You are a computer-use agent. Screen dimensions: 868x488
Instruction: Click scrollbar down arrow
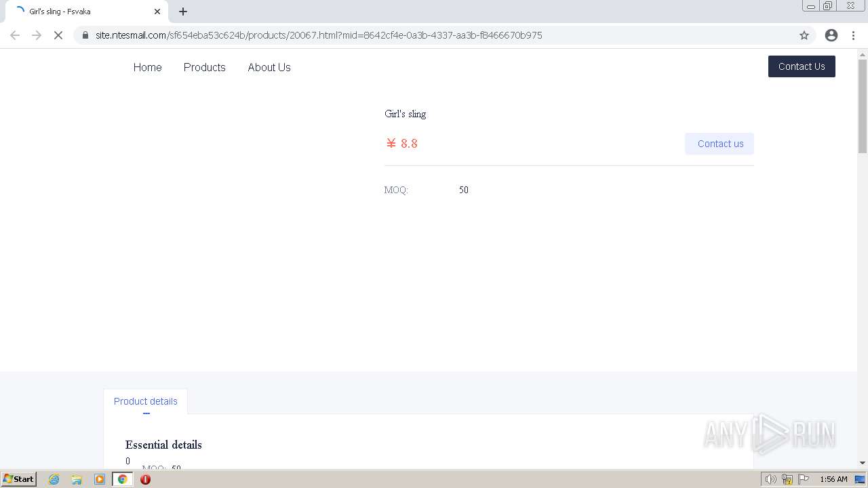(863, 463)
